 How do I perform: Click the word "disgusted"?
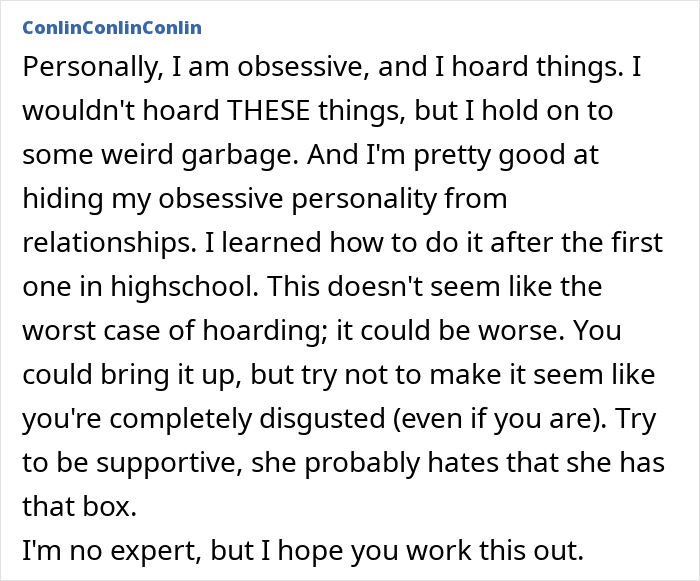pos(322,418)
